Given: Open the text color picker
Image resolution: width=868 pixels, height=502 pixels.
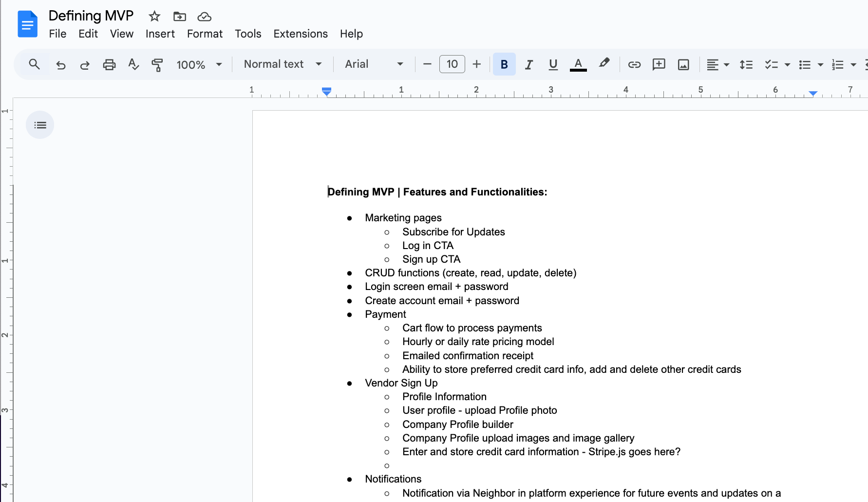Looking at the screenshot, I should (578, 64).
